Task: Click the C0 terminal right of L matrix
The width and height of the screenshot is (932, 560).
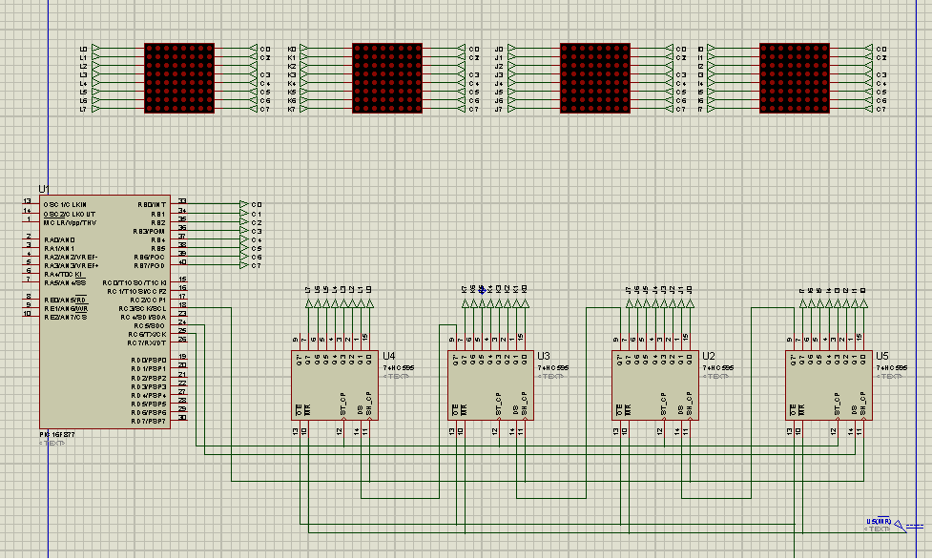Action: point(253,48)
